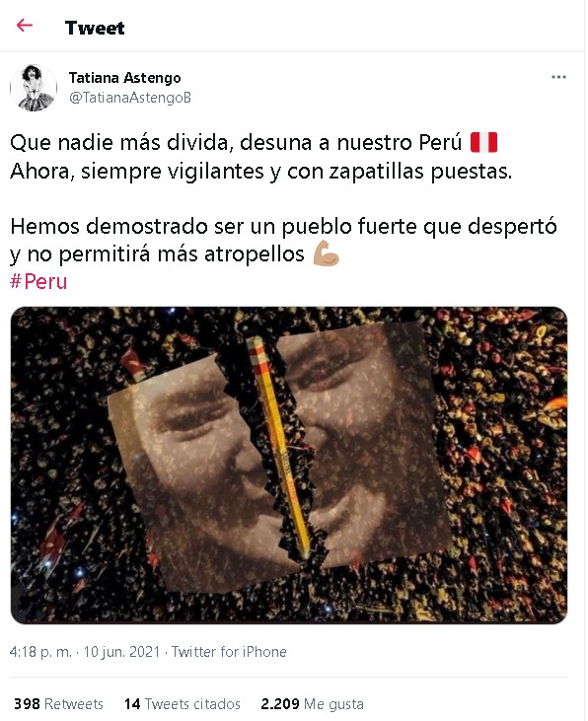Click the line starting "Hemos demostrado ser"
588x721 pixels.
tap(283, 226)
